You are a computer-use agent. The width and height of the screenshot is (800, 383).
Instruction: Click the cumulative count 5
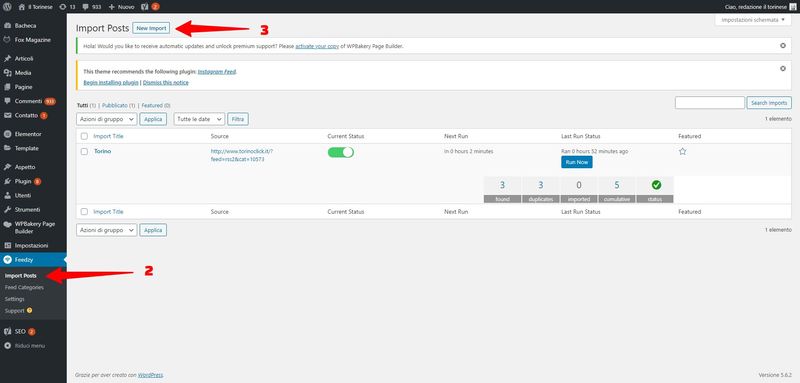tap(617, 185)
